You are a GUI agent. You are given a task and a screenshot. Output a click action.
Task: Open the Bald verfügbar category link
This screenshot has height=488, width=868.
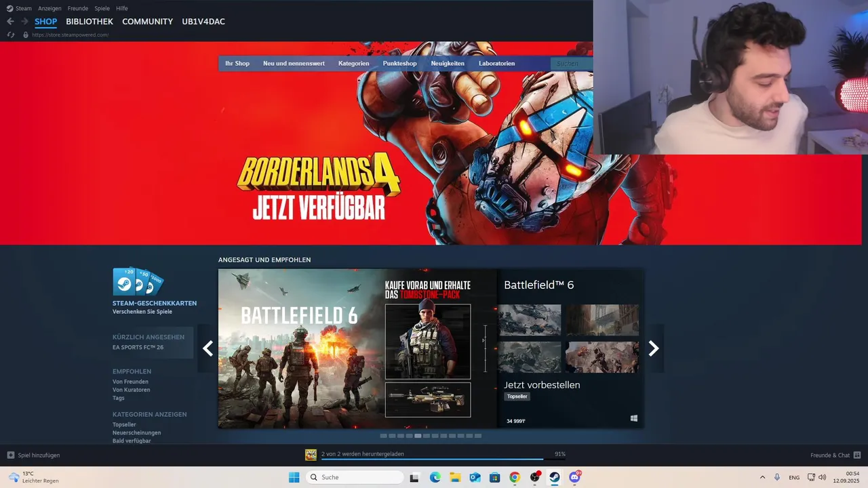click(x=132, y=441)
